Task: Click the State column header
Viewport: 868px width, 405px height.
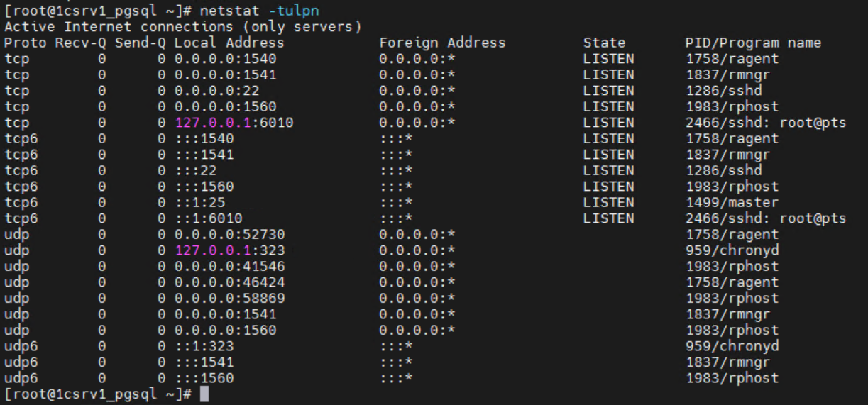Action: tap(603, 43)
